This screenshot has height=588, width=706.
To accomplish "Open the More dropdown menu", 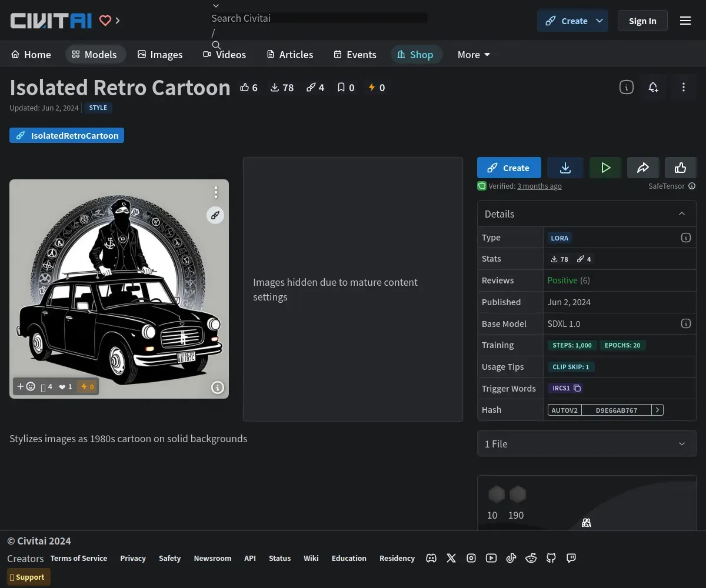I will [474, 55].
